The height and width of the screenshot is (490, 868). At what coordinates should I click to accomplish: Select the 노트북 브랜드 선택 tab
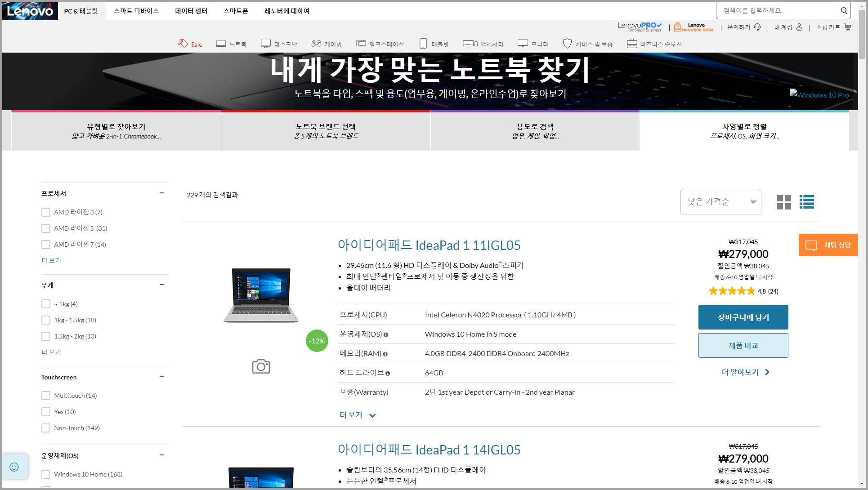[x=326, y=131]
